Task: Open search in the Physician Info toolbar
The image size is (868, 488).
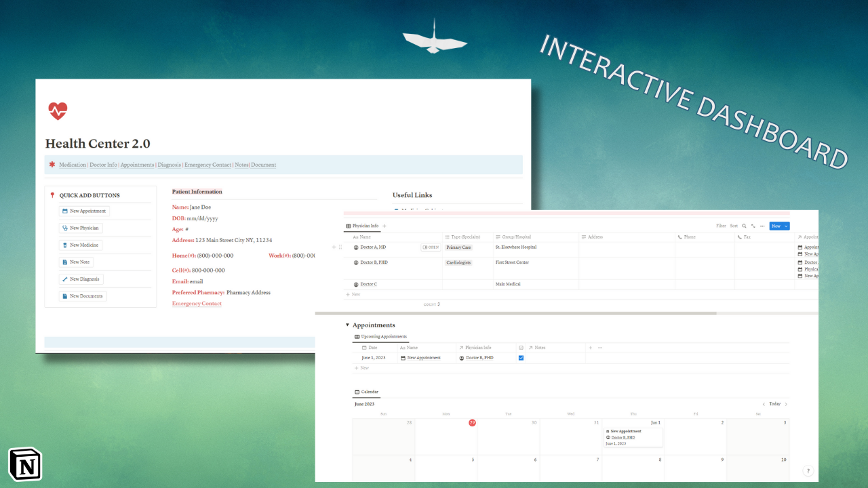Action: point(744,226)
